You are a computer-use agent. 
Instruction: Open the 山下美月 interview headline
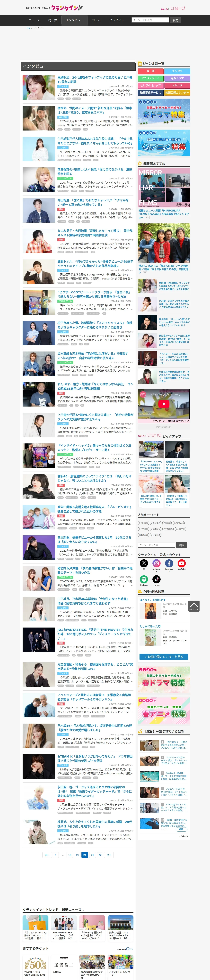point(93,601)
